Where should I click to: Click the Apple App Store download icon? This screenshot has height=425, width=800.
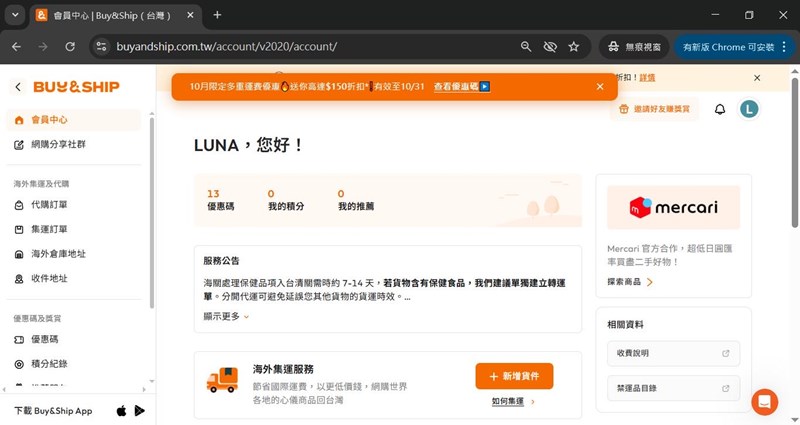coord(122,410)
